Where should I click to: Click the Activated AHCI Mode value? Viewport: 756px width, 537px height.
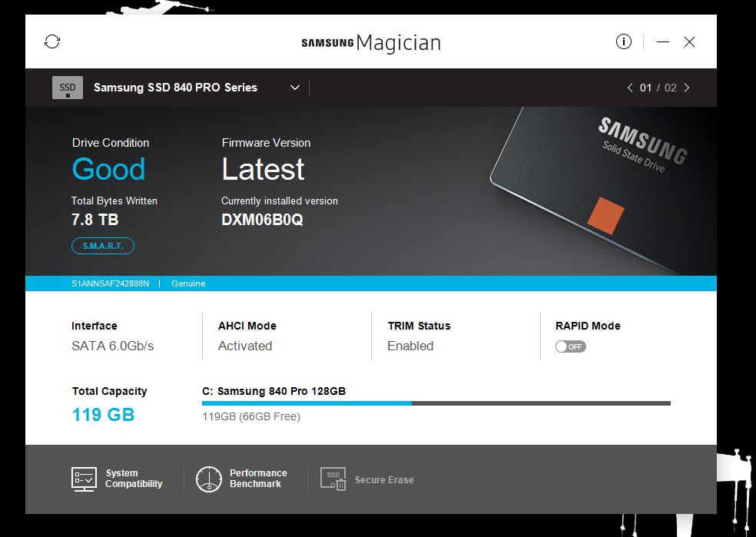(245, 346)
